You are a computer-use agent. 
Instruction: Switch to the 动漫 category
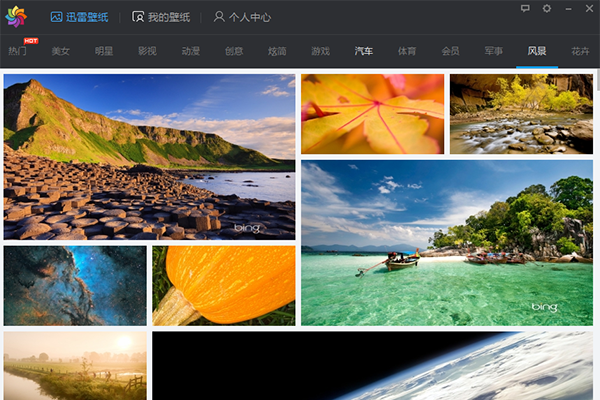[190, 51]
